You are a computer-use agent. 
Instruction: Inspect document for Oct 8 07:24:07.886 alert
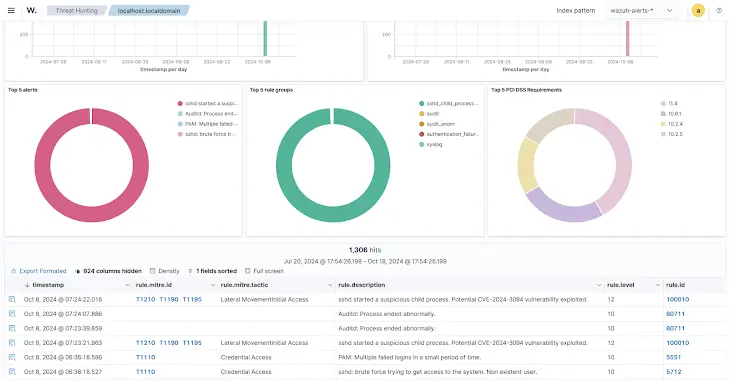(x=12, y=314)
